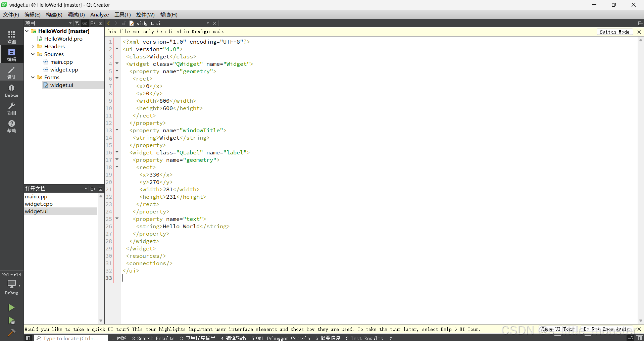Open the 编辑(E) menu
This screenshot has width=644, height=341.
[32, 14]
